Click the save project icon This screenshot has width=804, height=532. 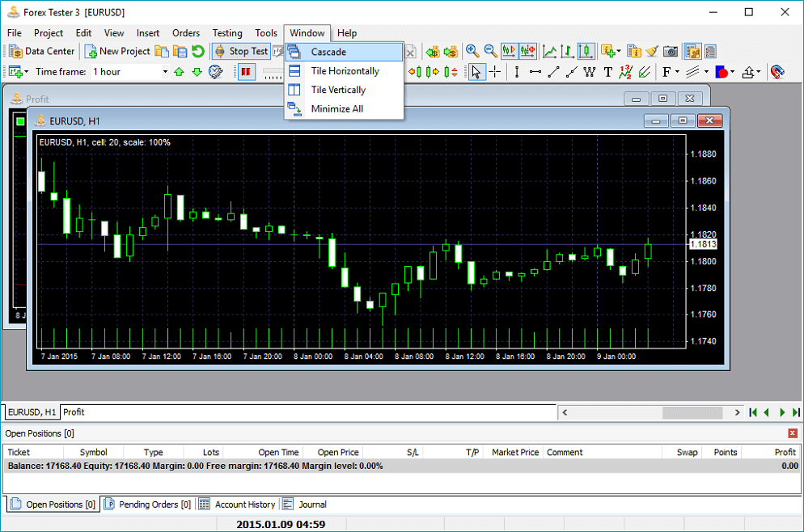point(180,51)
